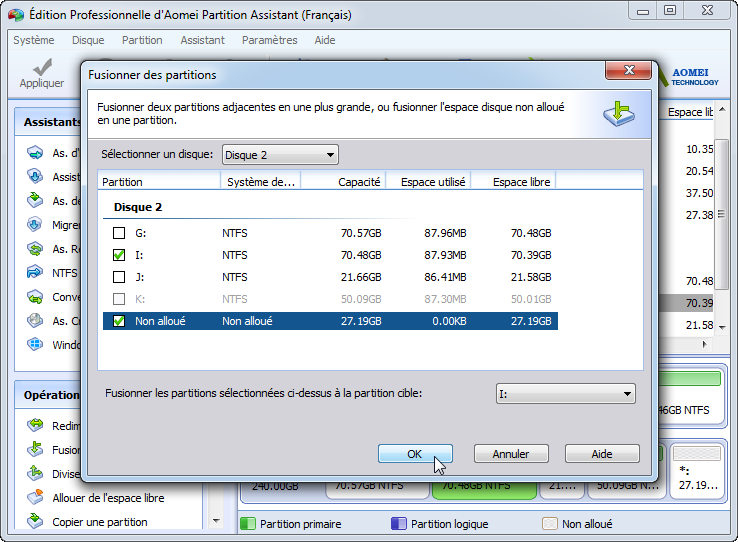This screenshot has width=738, height=542.
Task: Click Copier une partition link
Action: [x=100, y=522]
